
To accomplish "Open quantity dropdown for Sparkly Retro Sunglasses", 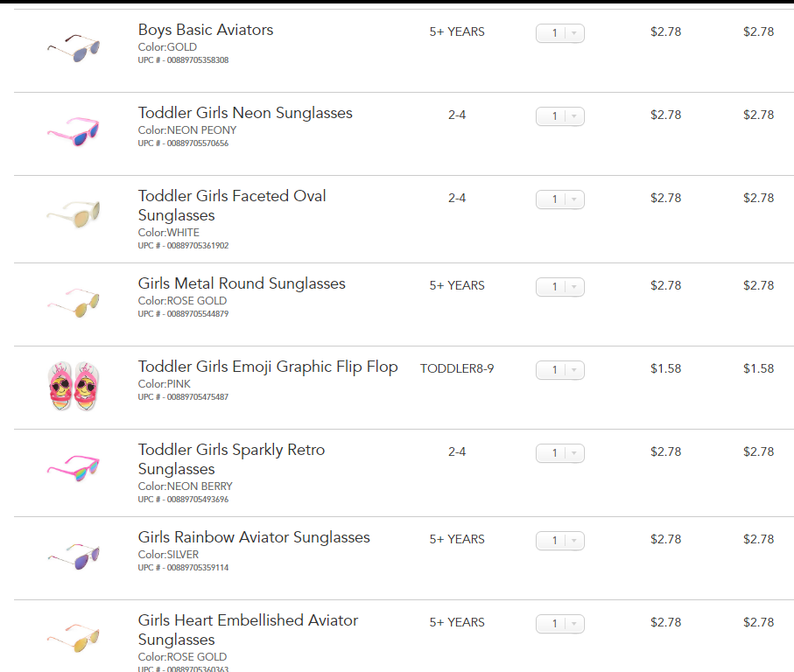I will coord(560,453).
